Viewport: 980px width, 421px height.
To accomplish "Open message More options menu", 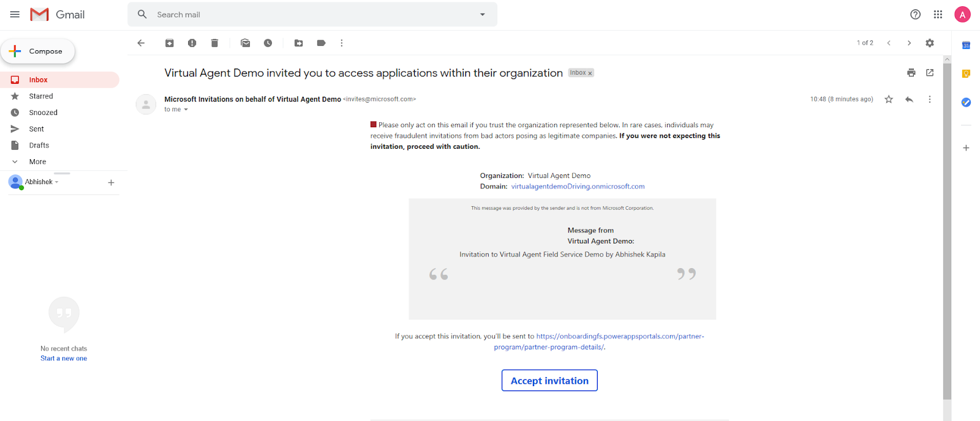I will click(x=930, y=99).
